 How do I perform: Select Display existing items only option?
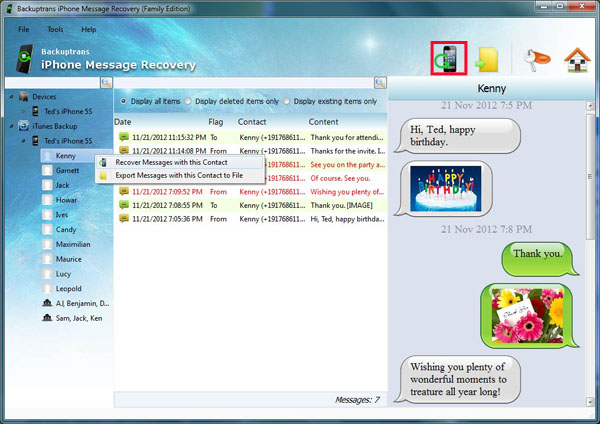286,101
